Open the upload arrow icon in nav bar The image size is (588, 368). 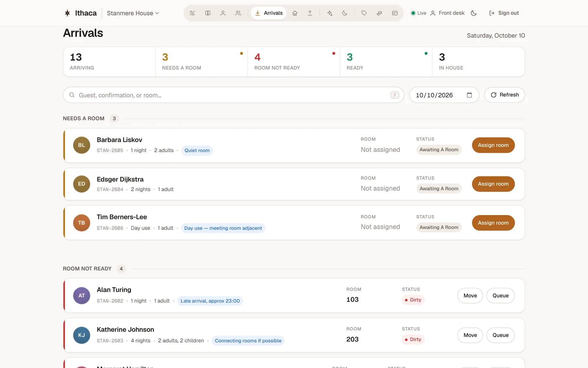(x=310, y=13)
